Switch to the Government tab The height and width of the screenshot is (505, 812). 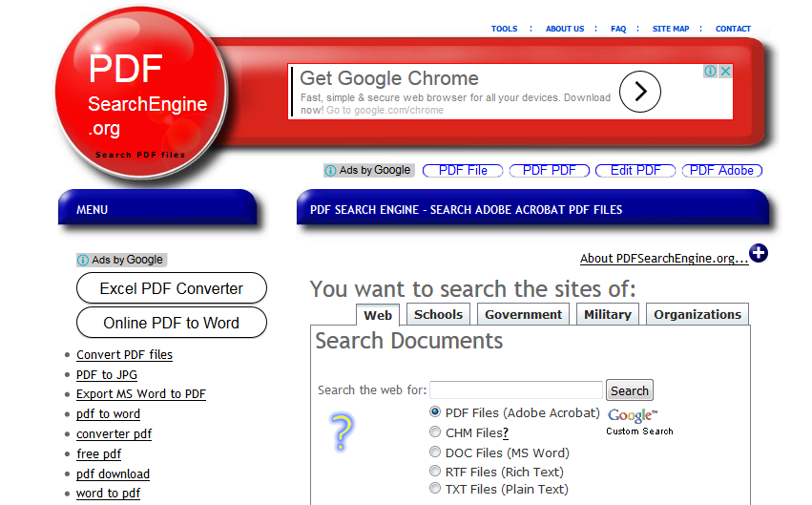(523, 314)
